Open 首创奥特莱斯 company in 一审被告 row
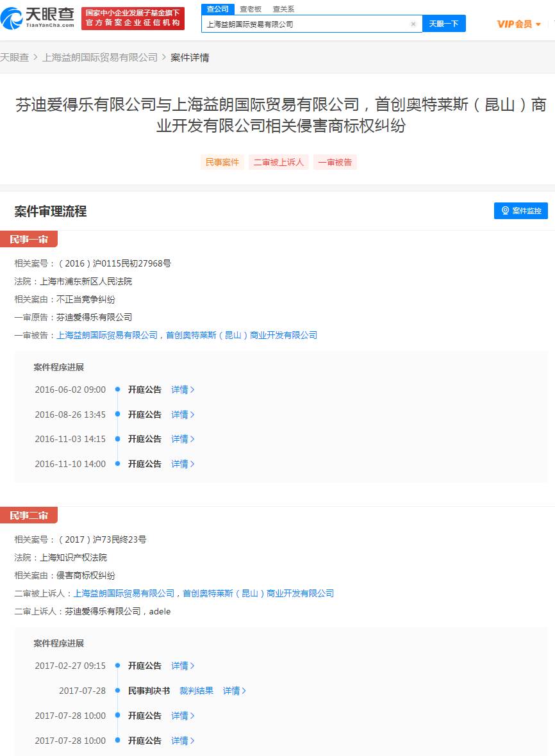This screenshot has width=555, height=756. tap(242, 335)
